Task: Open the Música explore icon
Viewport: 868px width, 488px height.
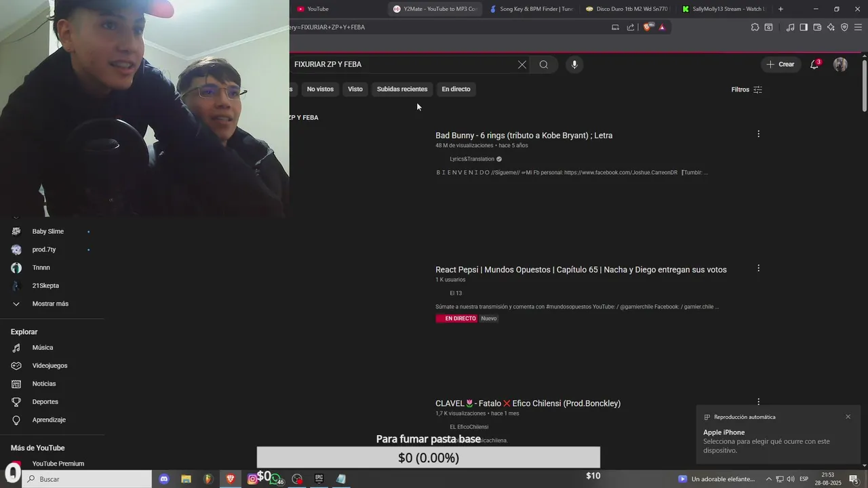Action: (16, 348)
